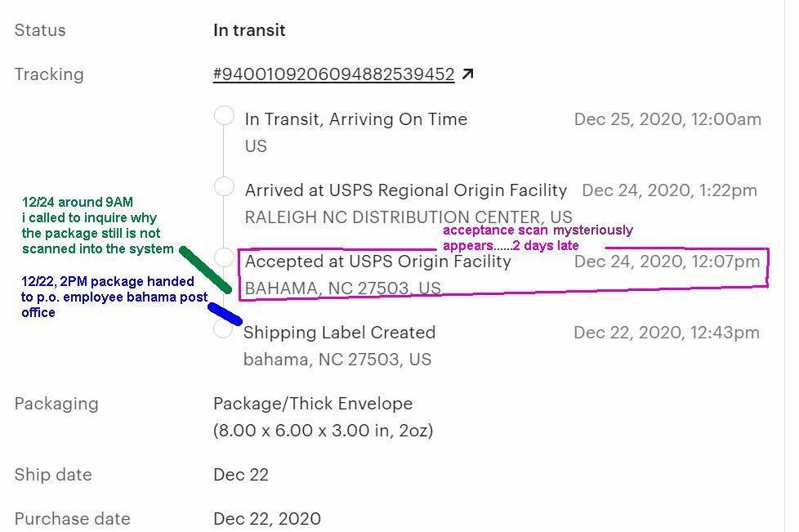799x532 pixels.
Task: Select the Shipping Label Created timeline circle
Action: pos(222,329)
